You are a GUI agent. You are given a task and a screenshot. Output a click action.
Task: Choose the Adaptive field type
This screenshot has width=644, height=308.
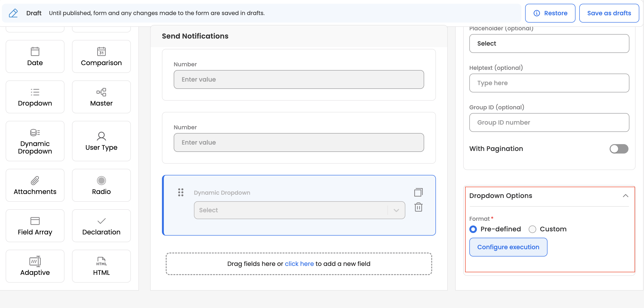[x=35, y=266]
